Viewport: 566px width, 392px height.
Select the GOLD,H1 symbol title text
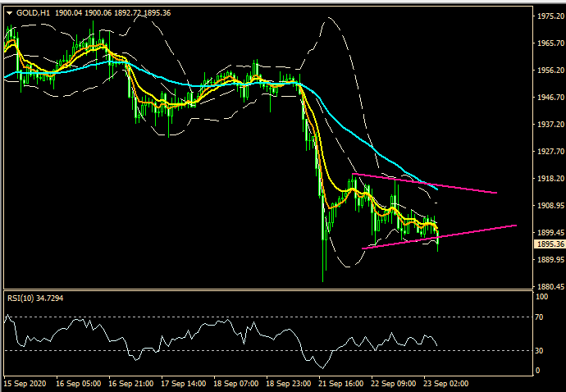33,12
